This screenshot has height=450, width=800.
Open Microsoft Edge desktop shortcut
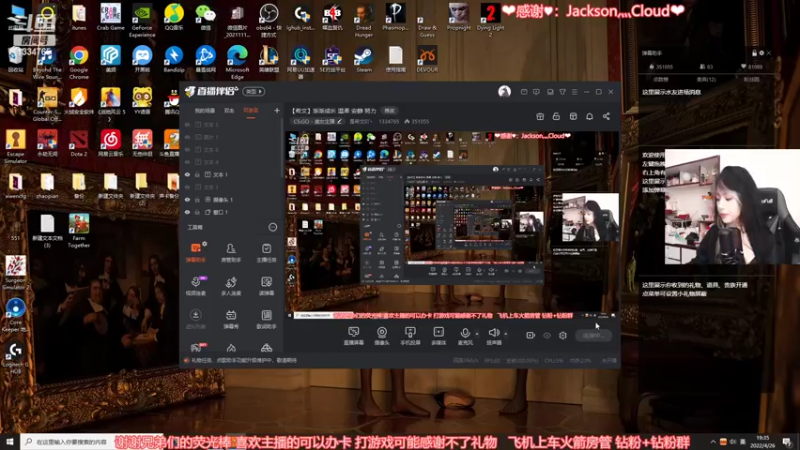[237, 62]
